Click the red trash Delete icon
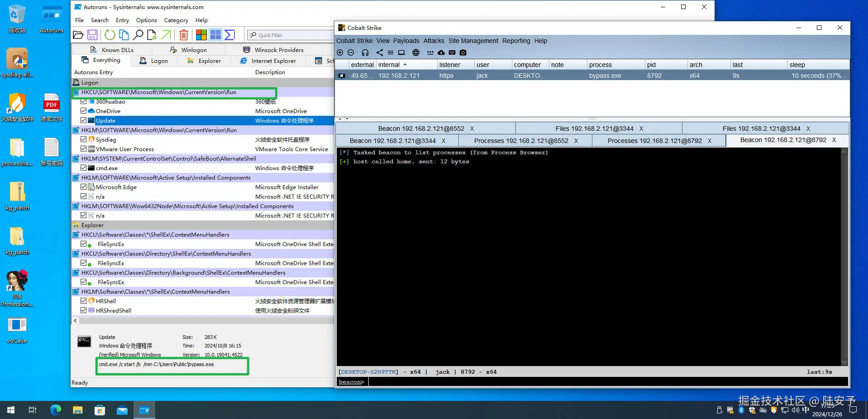Viewport: 868px width, 419px height. [184, 35]
